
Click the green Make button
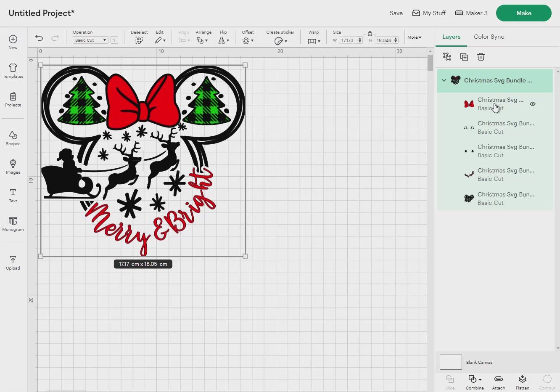524,13
